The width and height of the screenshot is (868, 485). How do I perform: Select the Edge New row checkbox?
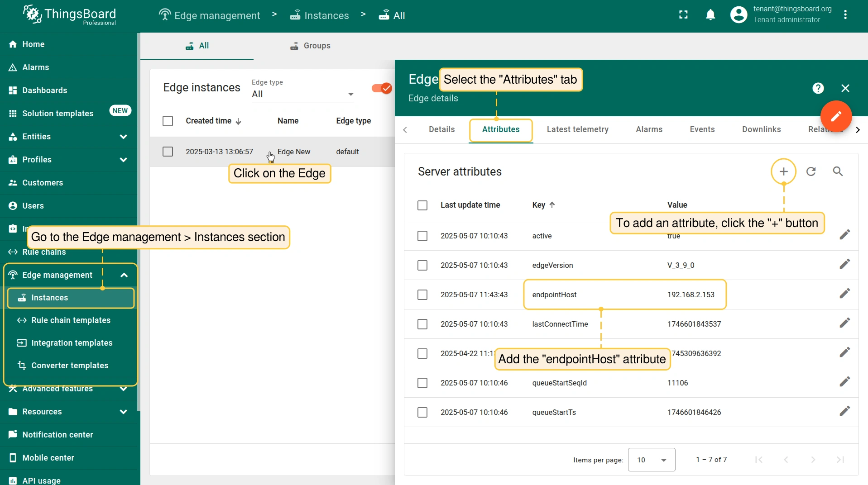pos(168,152)
